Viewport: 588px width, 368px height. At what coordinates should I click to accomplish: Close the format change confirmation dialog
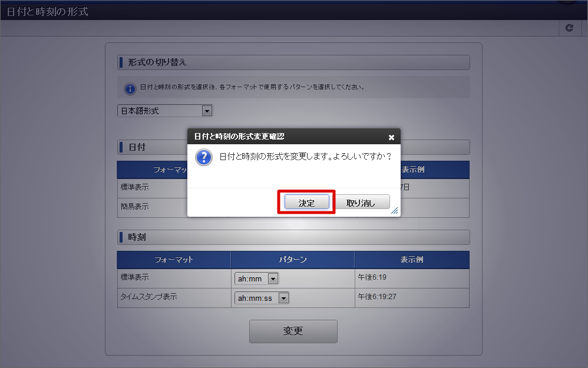tap(391, 137)
